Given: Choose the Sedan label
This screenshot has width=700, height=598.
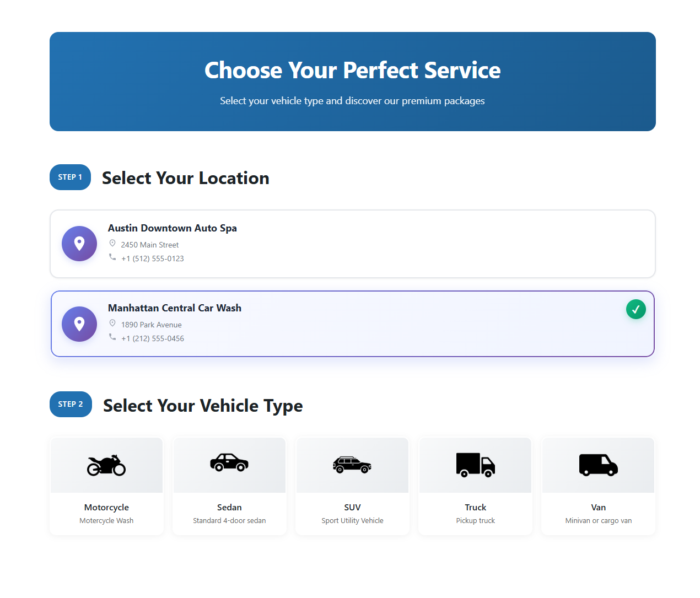Looking at the screenshot, I should 229,507.
